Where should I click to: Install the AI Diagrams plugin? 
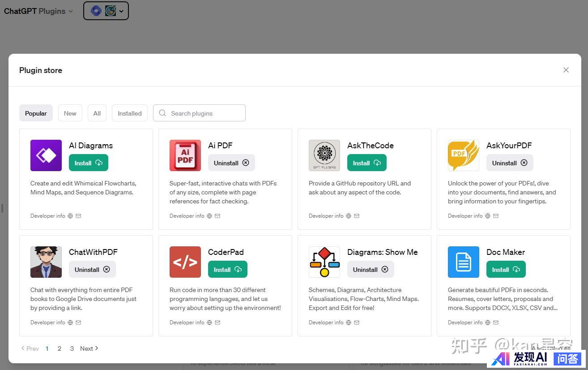point(89,163)
